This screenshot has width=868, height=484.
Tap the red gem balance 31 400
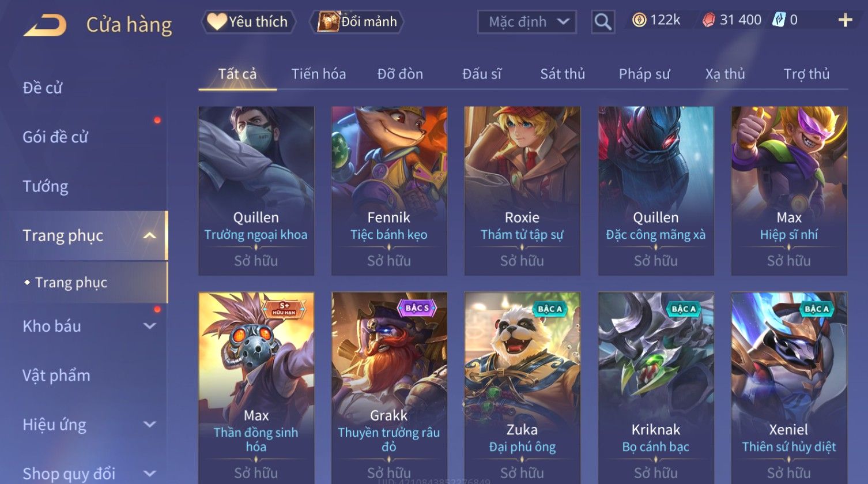(731, 20)
